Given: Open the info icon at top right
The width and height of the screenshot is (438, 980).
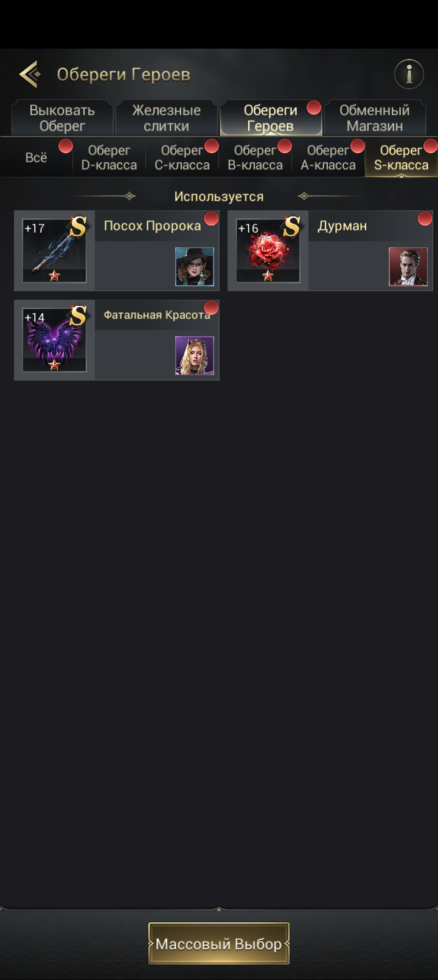Looking at the screenshot, I should (409, 74).
